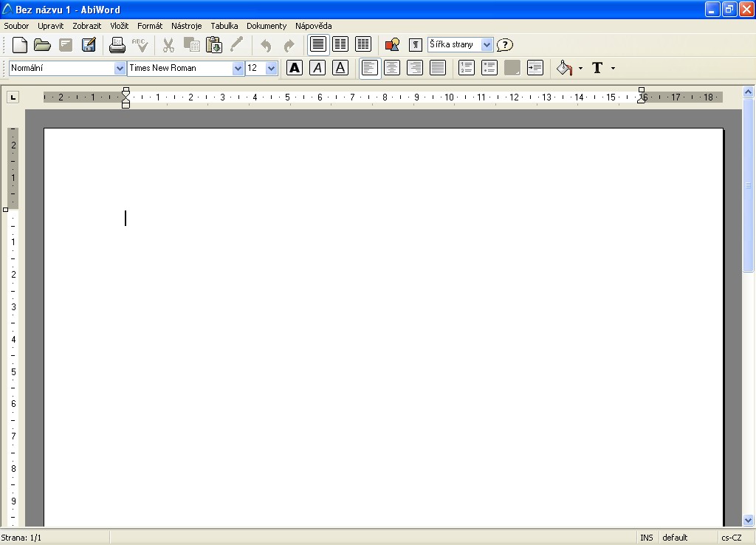The height and width of the screenshot is (545, 756).
Task: Click the vertical scrollbar down arrow
Action: pyautogui.click(x=748, y=521)
